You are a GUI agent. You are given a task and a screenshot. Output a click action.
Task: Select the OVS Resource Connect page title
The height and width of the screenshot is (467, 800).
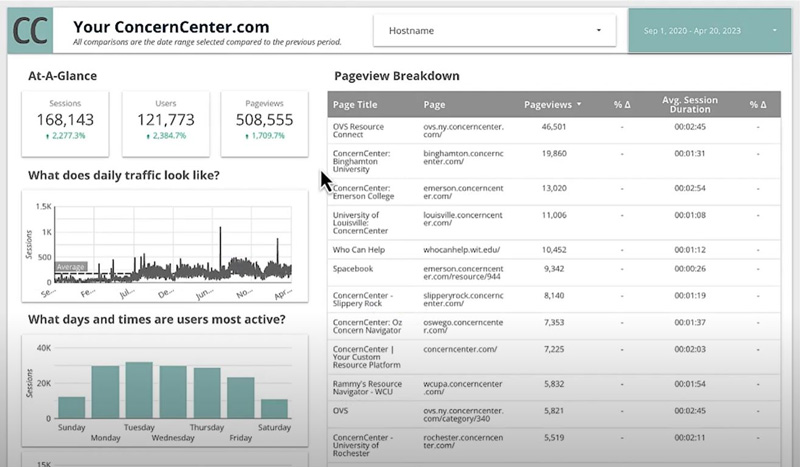pos(358,131)
